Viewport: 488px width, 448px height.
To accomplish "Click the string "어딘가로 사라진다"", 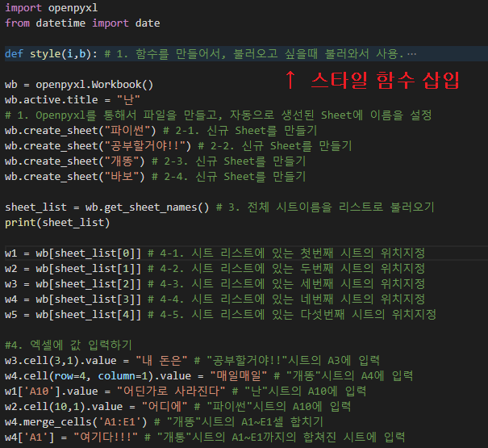I will [171, 391].
